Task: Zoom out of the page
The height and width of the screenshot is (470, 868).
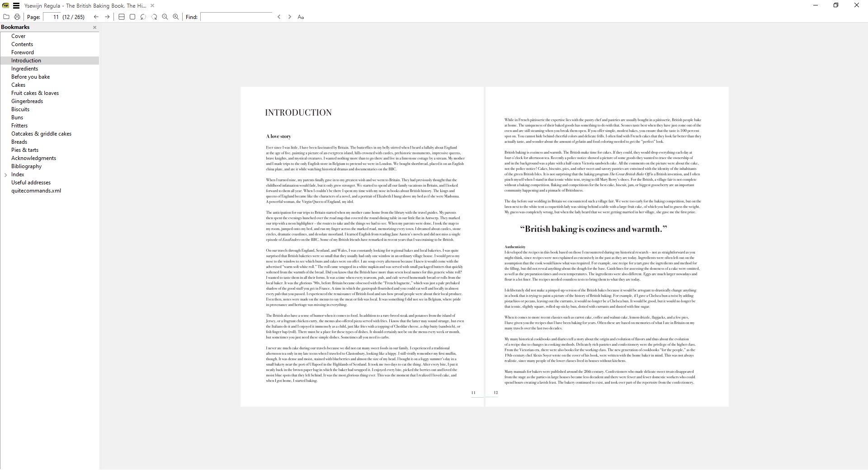Action: click(165, 17)
